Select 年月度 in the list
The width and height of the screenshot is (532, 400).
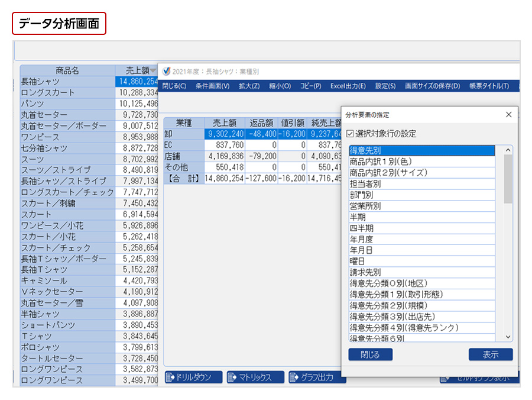(x=422, y=240)
